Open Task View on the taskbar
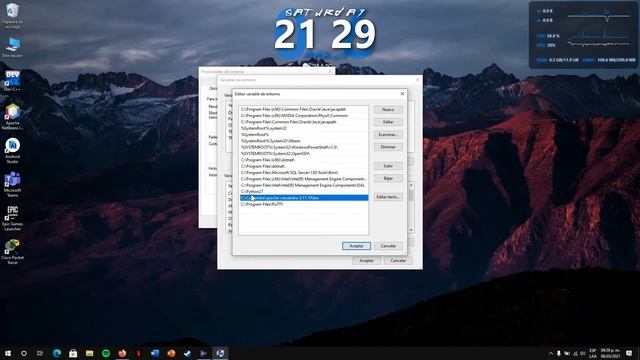 point(40,353)
